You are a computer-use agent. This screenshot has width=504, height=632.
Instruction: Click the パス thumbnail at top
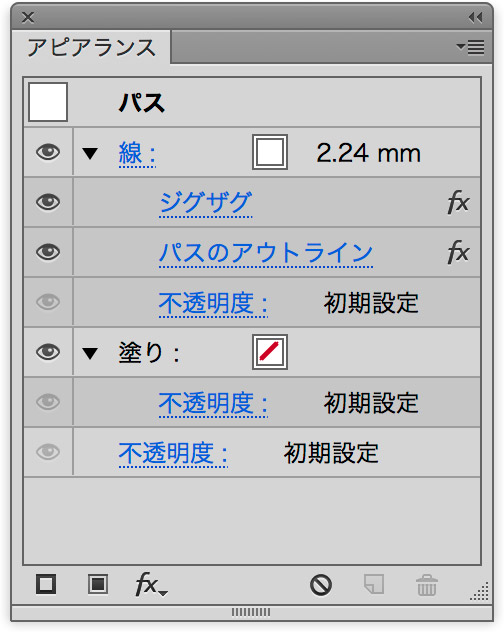click(x=48, y=102)
